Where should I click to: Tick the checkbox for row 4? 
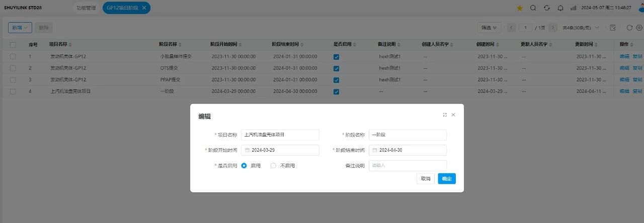click(13, 91)
